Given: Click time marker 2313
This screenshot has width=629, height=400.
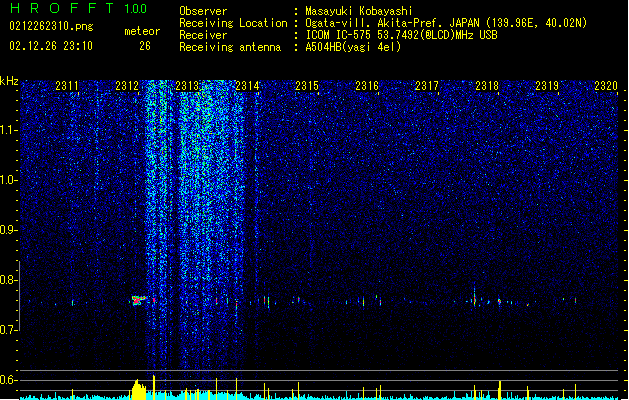Looking at the screenshot, I should pos(187,85).
